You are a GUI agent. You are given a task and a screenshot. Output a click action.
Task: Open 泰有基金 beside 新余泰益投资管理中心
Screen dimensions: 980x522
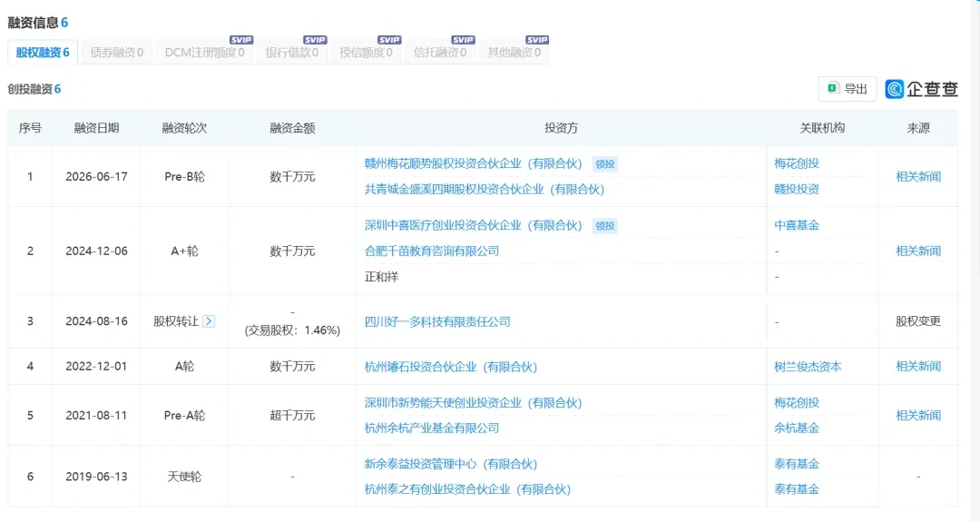tap(797, 465)
